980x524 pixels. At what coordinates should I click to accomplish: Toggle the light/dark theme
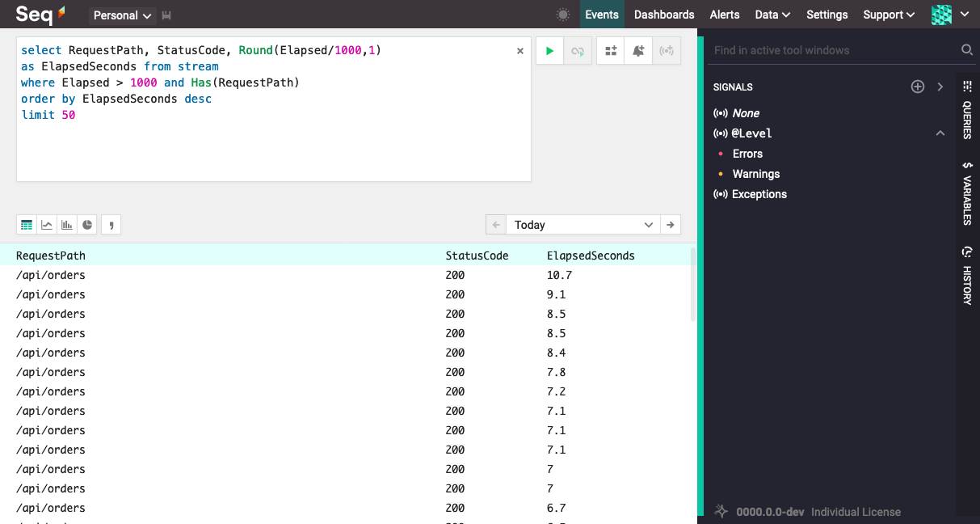563,15
